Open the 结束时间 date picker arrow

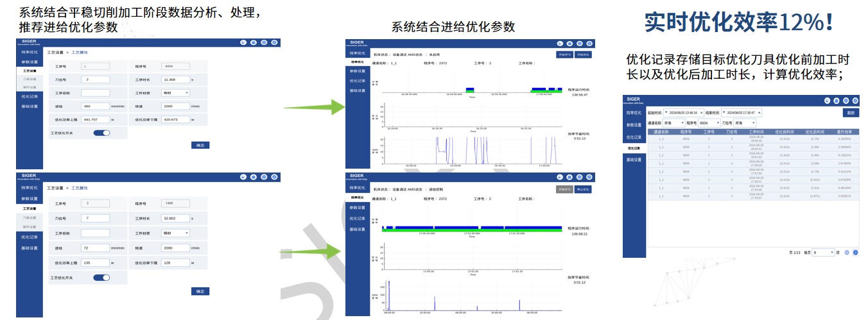coord(724,112)
